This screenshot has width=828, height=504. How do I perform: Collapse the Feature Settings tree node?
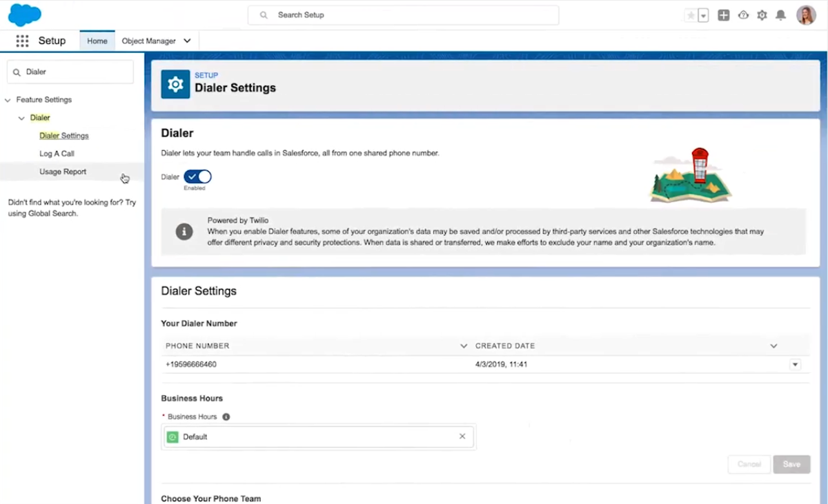[8, 100]
